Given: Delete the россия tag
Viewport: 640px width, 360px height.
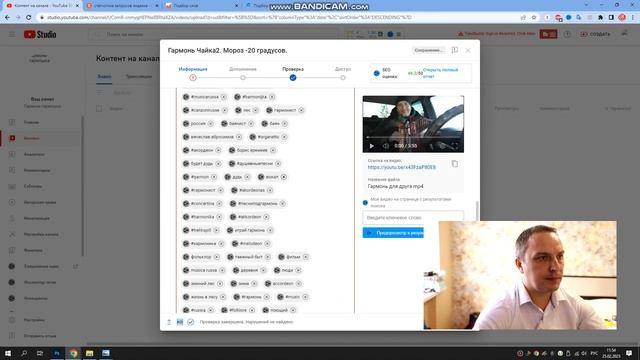Looking at the screenshot, I should point(211,123).
